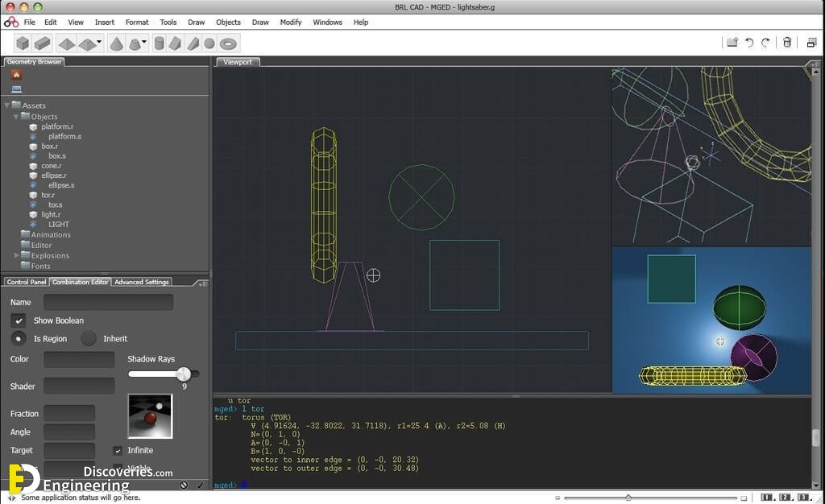This screenshot has width=825, height=504.
Task: Click the Name input field
Action: (109, 302)
